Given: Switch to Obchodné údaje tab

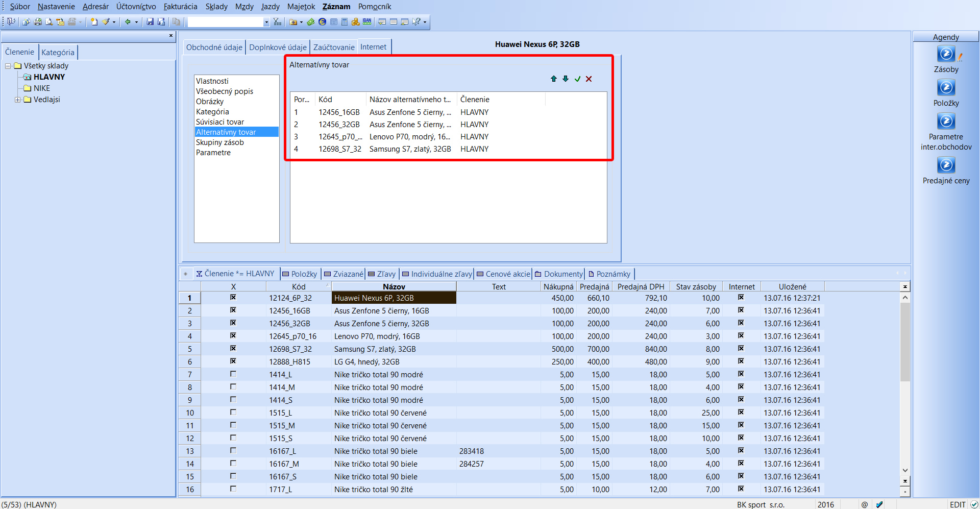Looking at the screenshot, I should [x=214, y=47].
